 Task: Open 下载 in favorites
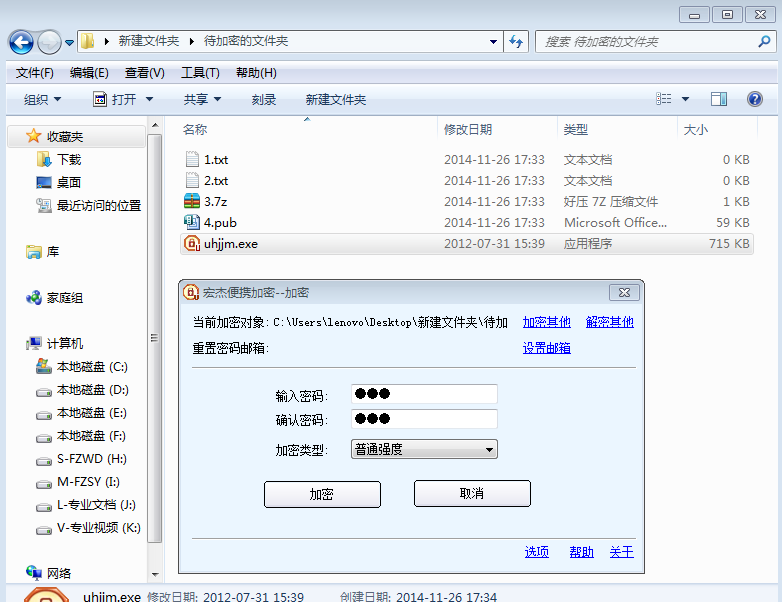[59, 160]
